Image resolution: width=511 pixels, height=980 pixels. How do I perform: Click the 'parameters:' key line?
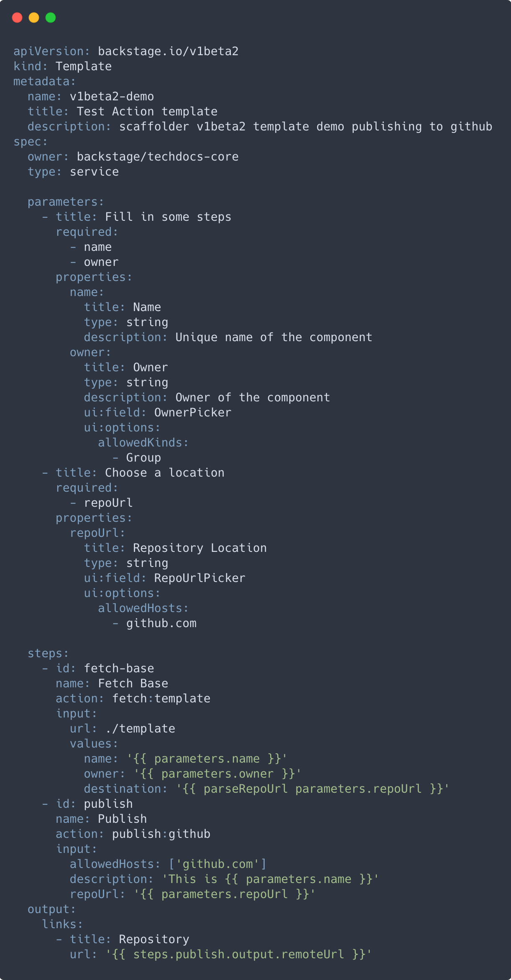tap(66, 202)
